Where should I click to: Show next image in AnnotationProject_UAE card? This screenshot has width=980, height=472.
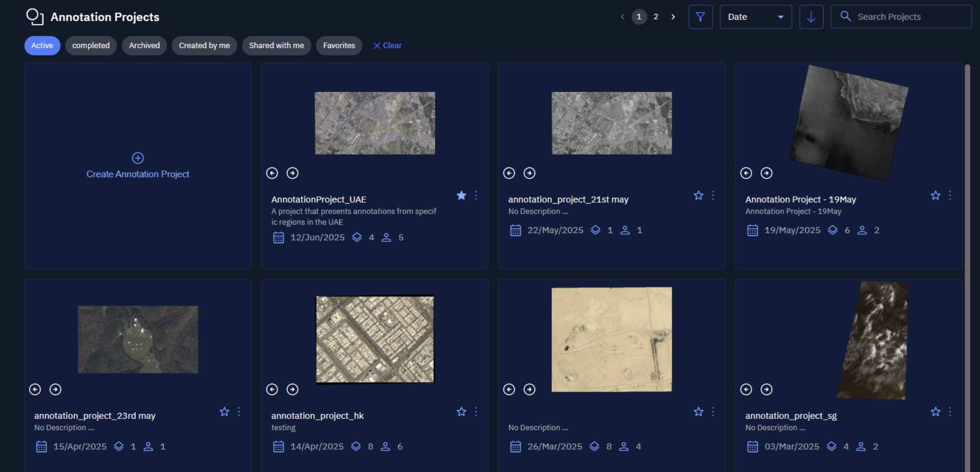click(292, 173)
